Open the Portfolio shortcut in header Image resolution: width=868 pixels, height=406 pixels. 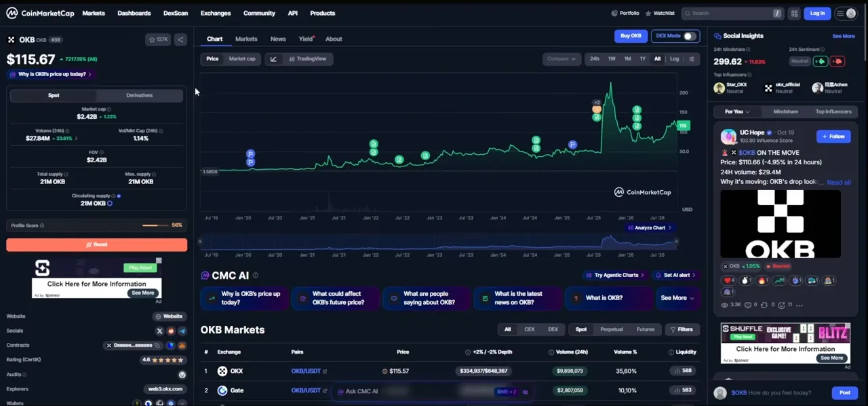coord(625,13)
